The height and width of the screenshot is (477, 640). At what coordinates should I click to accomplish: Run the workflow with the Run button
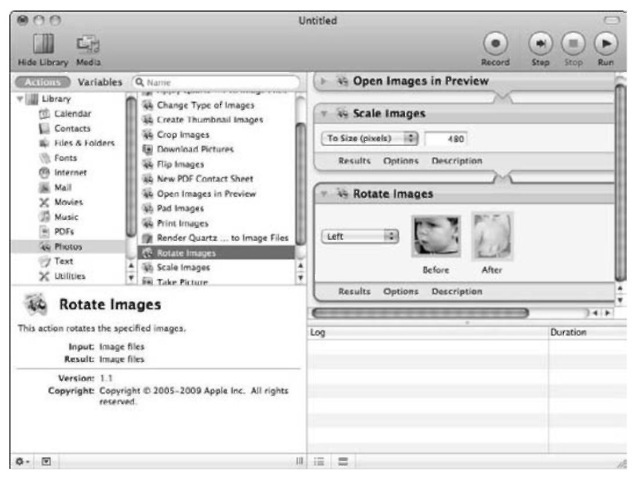[x=606, y=43]
